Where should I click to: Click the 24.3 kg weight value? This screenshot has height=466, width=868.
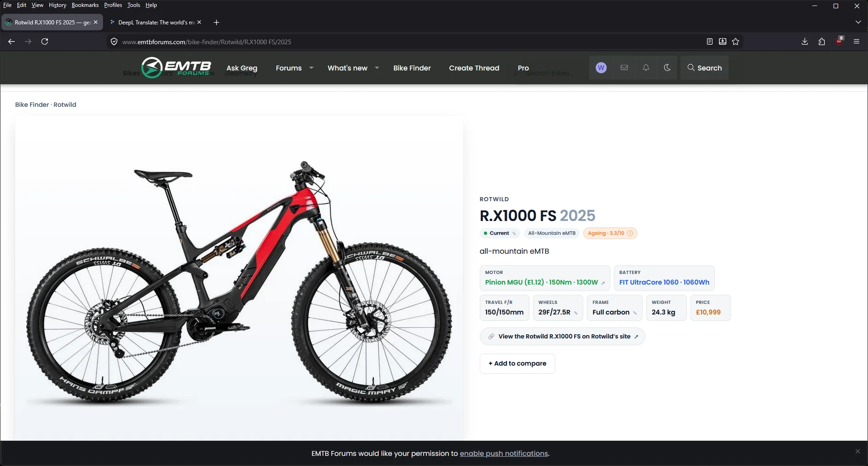[x=663, y=312]
